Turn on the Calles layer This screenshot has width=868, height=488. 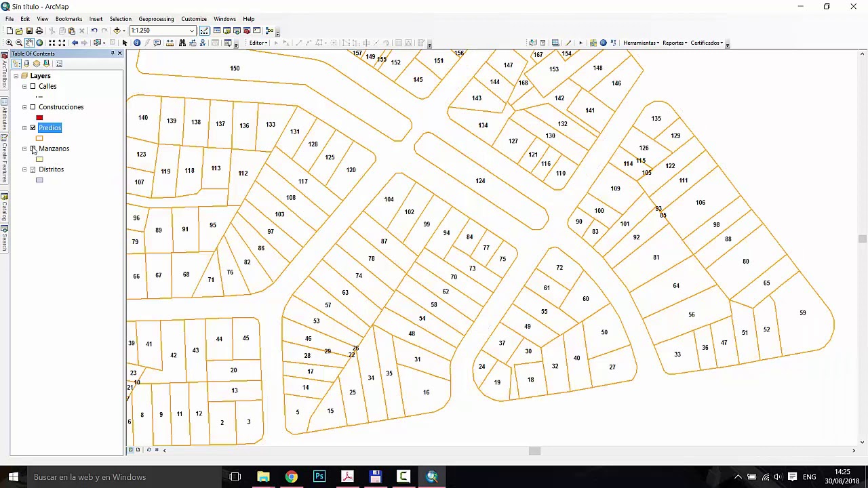(33, 87)
